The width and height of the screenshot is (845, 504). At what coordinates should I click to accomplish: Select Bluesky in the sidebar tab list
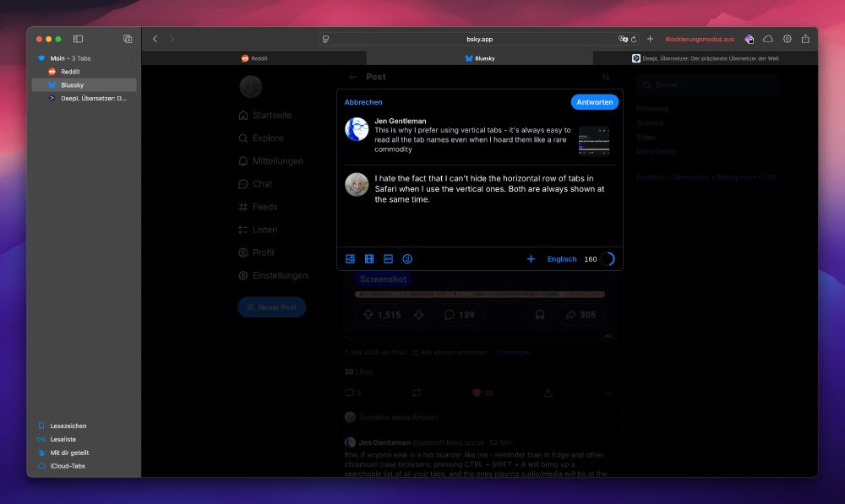coord(84,85)
